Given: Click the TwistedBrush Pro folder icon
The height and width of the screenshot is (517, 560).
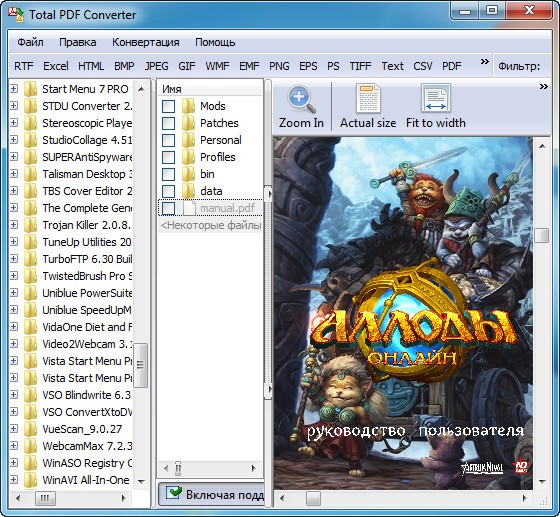Looking at the screenshot, I should [x=30, y=276].
